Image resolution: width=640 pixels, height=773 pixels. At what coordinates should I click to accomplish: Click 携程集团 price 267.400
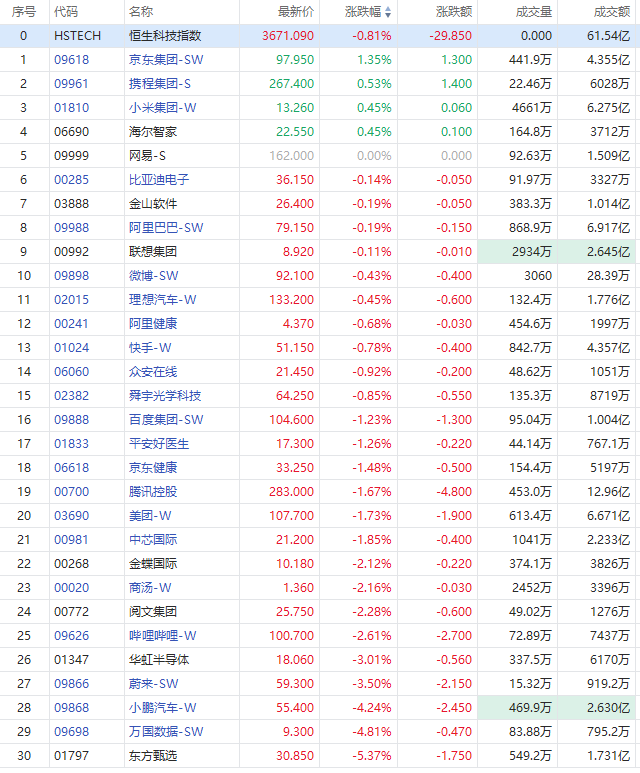291,84
